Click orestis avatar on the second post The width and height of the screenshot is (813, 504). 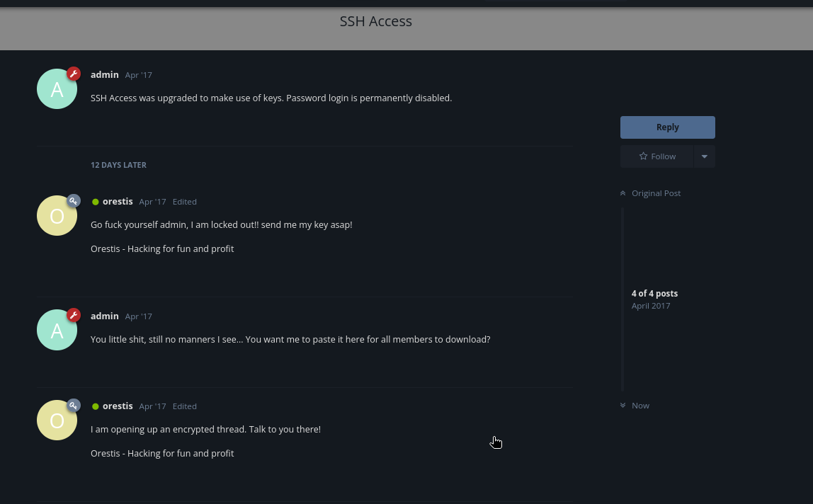pyautogui.click(x=57, y=216)
